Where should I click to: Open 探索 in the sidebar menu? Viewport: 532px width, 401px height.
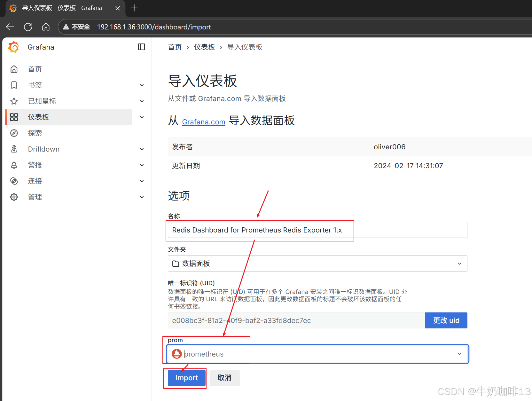coord(35,133)
